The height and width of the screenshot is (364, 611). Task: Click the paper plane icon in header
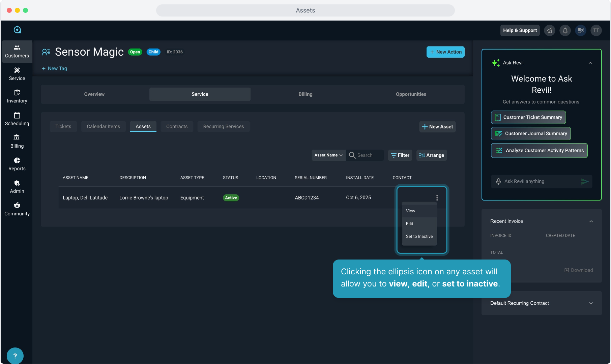(550, 30)
